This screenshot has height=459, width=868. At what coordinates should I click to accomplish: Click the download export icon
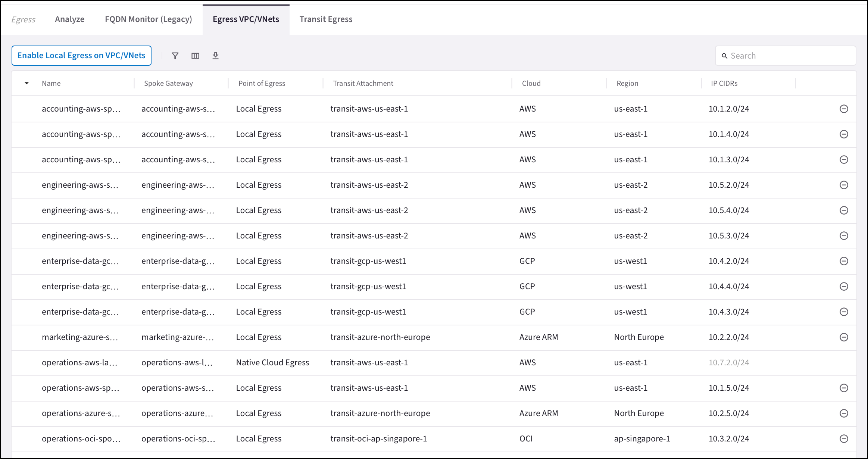(x=215, y=55)
